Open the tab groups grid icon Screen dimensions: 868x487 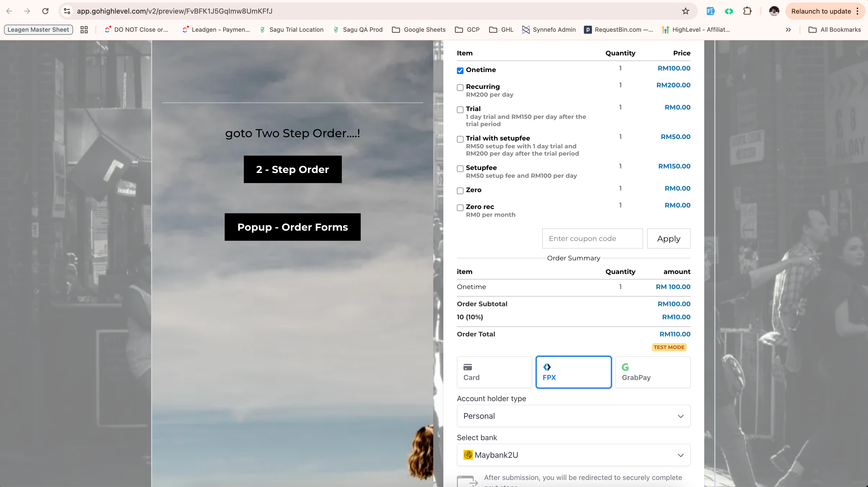pyautogui.click(x=84, y=30)
